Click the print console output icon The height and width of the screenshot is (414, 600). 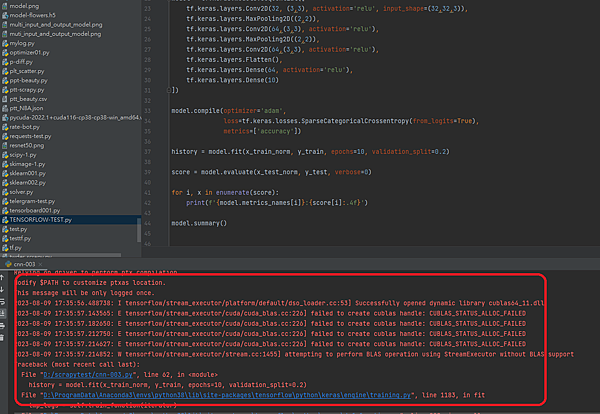(x=2, y=326)
